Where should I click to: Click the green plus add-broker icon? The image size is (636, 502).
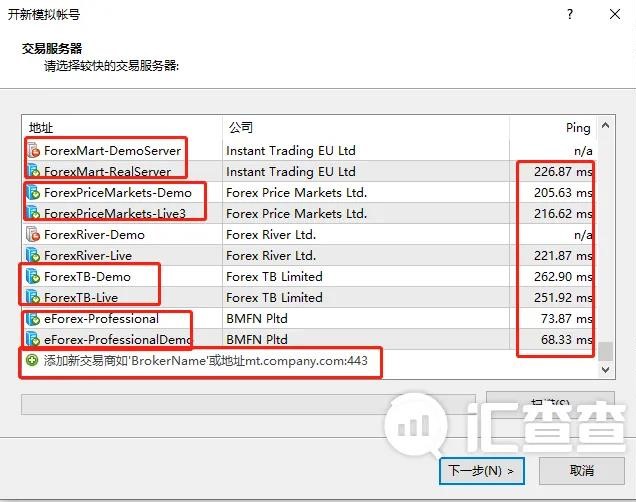tap(32, 360)
